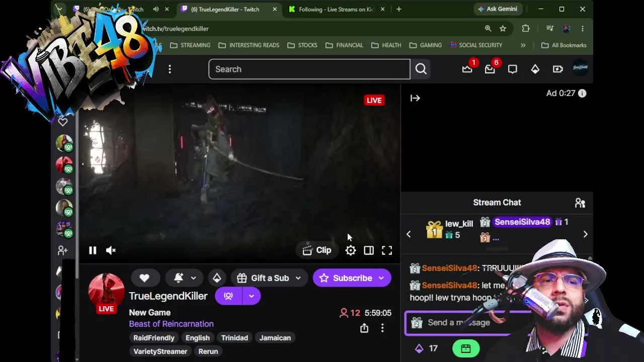Toggle fullscreen on the player
The width and height of the screenshot is (644, 362).
pyautogui.click(x=387, y=250)
